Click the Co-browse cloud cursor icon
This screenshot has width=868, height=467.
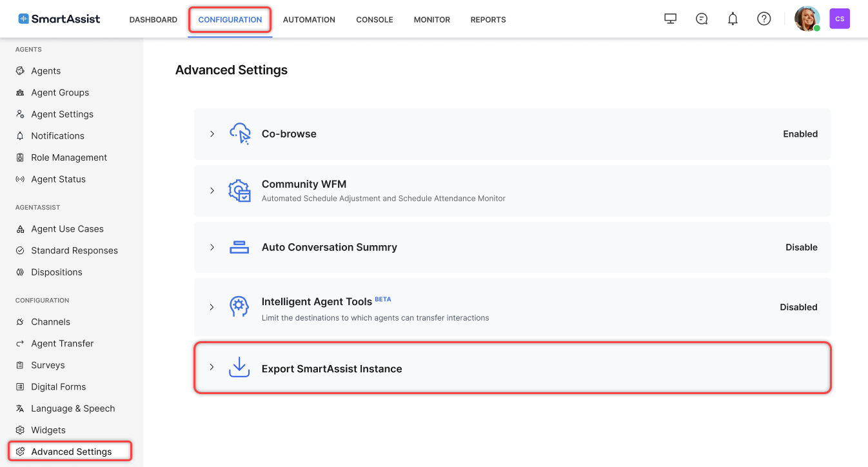(239, 134)
